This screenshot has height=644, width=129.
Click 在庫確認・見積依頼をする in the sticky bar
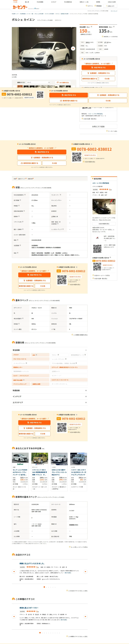click(108, 95)
